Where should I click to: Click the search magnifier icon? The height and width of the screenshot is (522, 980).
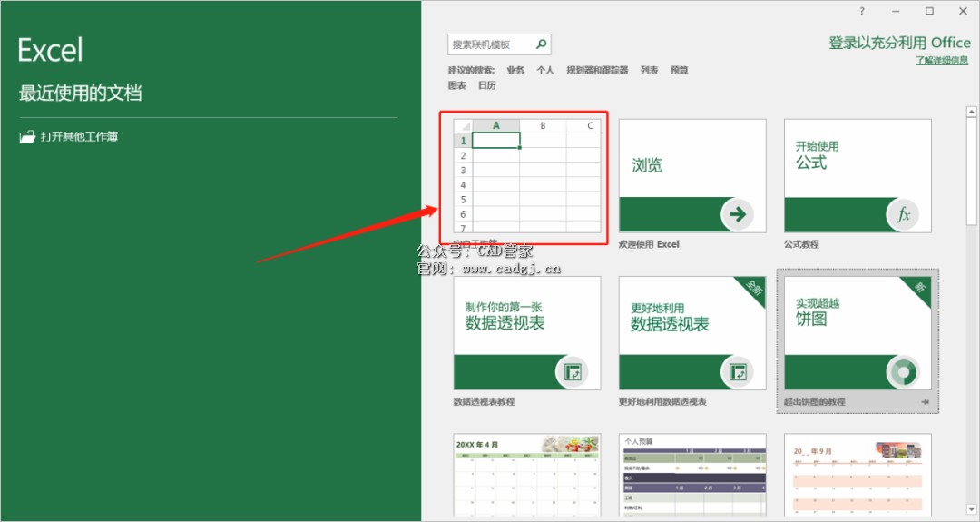(x=541, y=44)
